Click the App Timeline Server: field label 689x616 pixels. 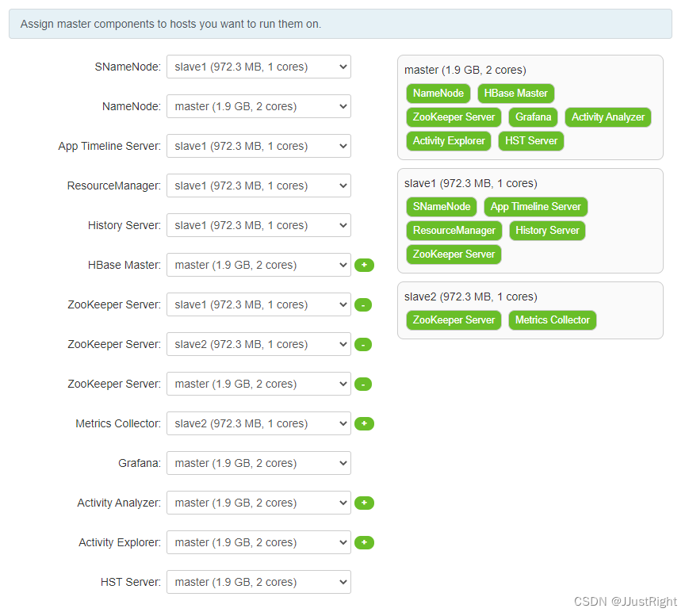[x=109, y=146]
